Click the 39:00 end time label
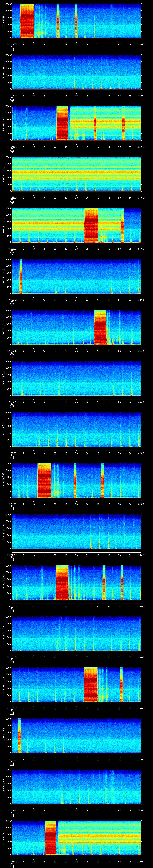 (x=141, y=861)
